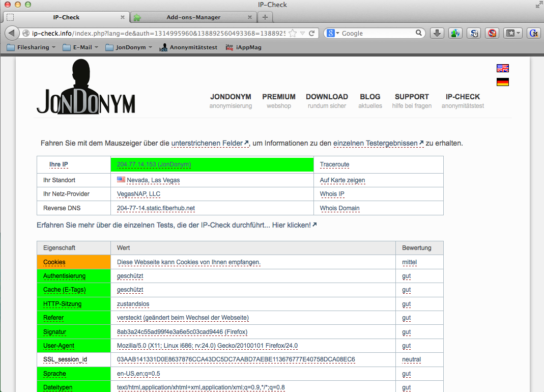Click the address bar URL field
This screenshot has height=392, width=544.
click(158, 33)
